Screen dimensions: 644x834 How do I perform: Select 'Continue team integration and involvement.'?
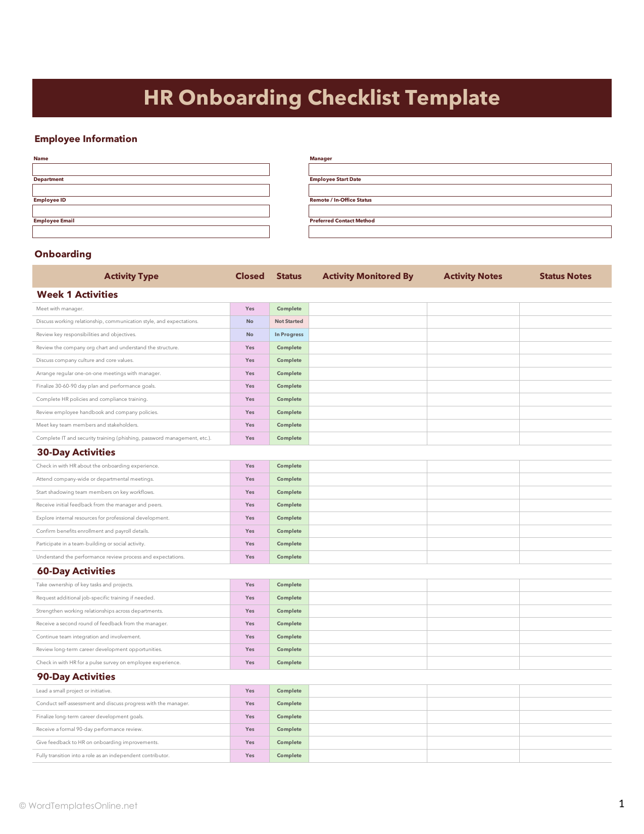point(88,637)
